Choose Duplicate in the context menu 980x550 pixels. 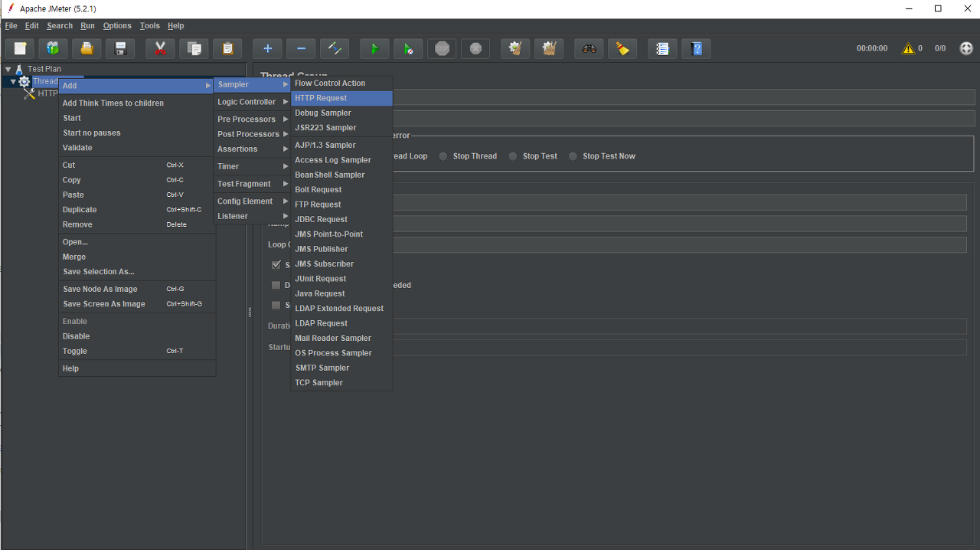pos(137,210)
